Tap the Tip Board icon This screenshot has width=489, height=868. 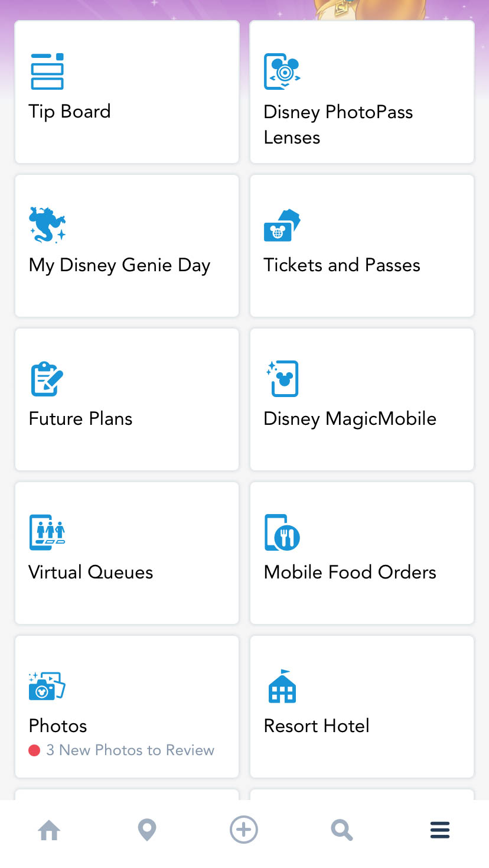(47, 71)
